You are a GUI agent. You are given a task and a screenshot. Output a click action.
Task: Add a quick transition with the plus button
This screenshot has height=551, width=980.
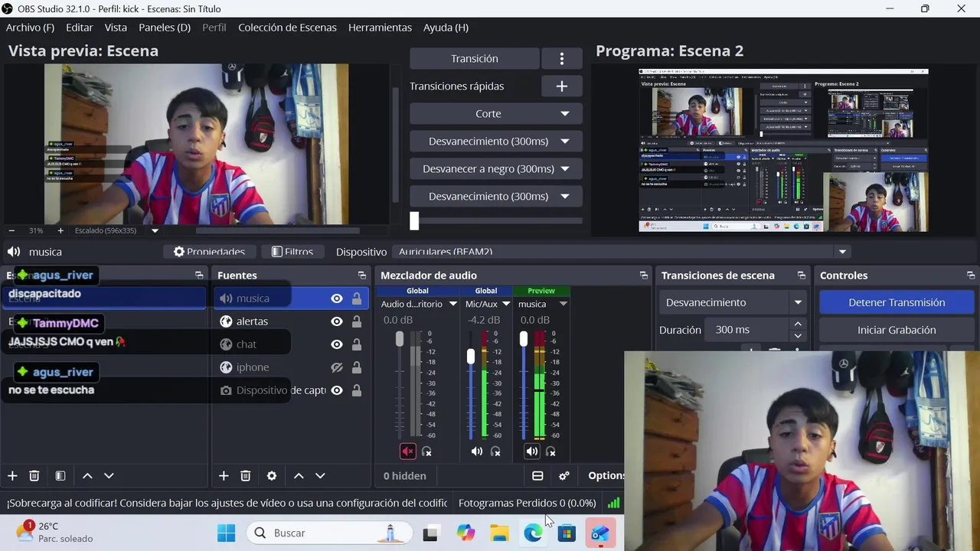coord(562,86)
